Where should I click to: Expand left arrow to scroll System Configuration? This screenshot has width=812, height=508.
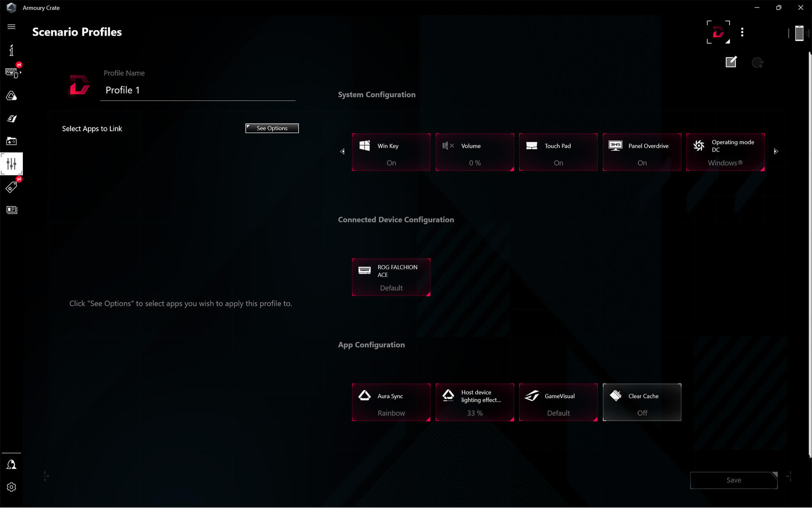click(343, 152)
